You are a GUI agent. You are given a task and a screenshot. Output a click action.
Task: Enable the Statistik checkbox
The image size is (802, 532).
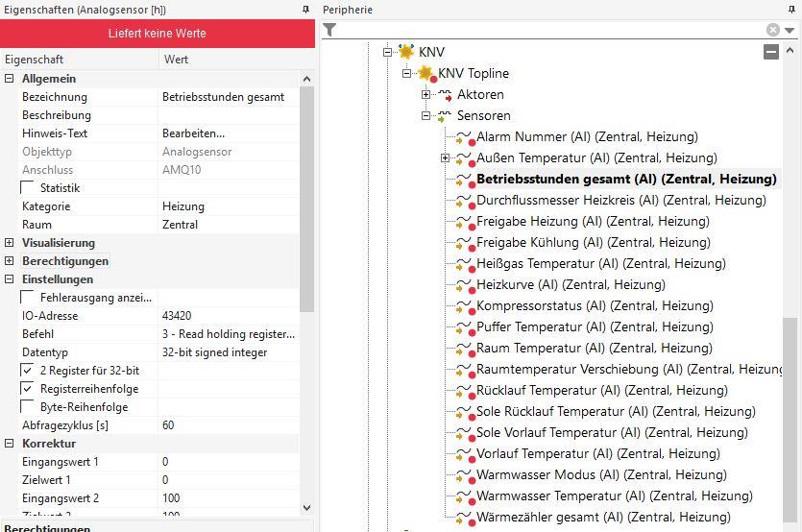tap(27, 187)
